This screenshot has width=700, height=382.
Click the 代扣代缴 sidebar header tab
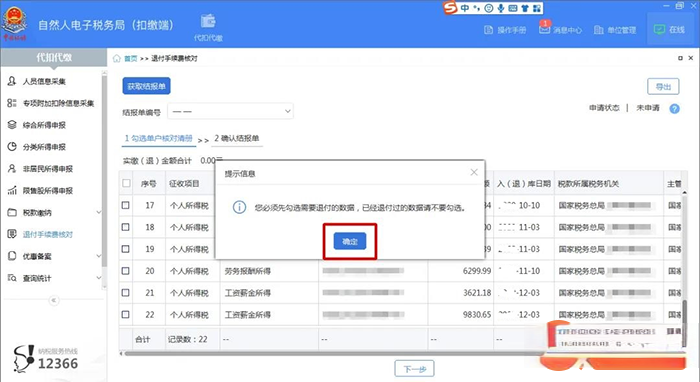coord(54,58)
